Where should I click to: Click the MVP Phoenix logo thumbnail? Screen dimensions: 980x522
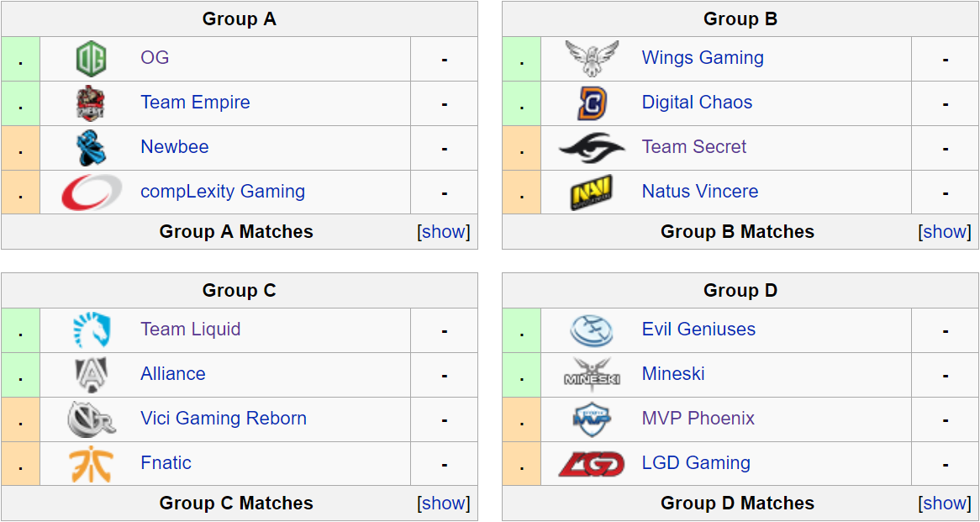tap(592, 419)
